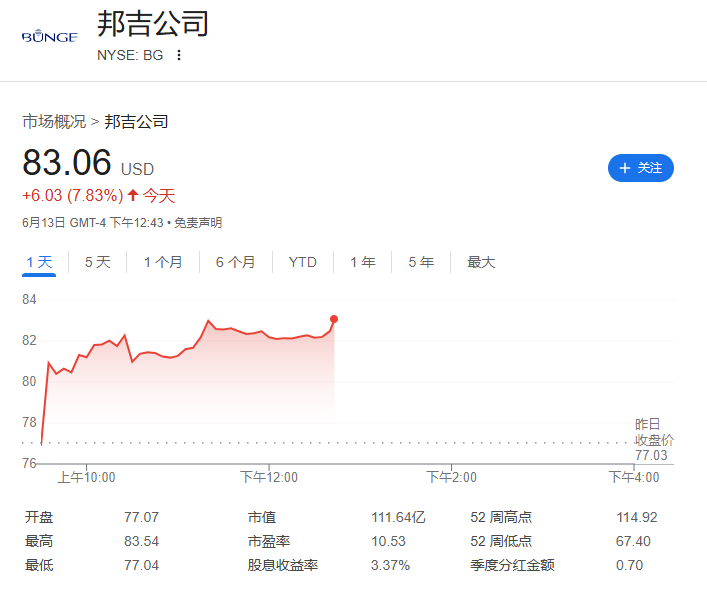Show the 5 年 chart range
This screenshot has height=591, width=707.
[421, 262]
